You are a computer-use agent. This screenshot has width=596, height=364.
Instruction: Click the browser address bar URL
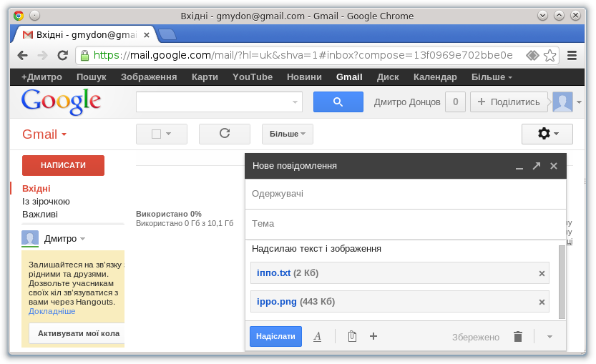303,56
